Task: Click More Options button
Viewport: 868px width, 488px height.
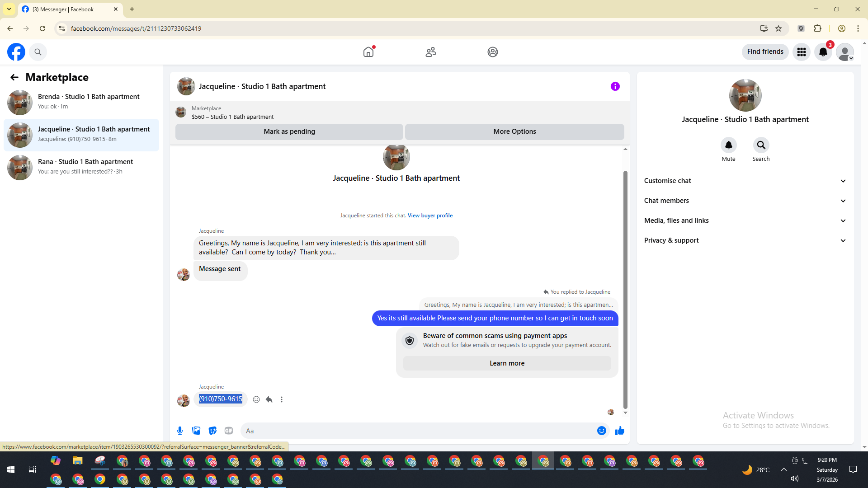Action: pyautogui.click(x=514, y=131)
